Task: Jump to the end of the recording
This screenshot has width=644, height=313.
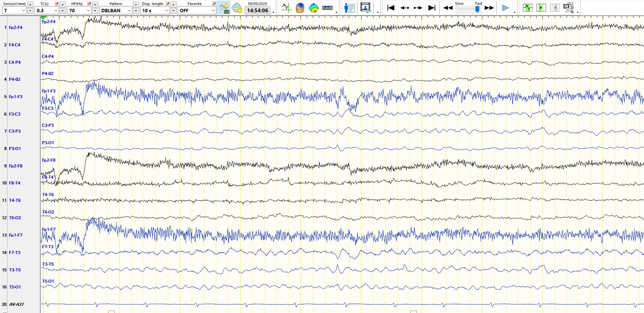Action: pos(432,8)
